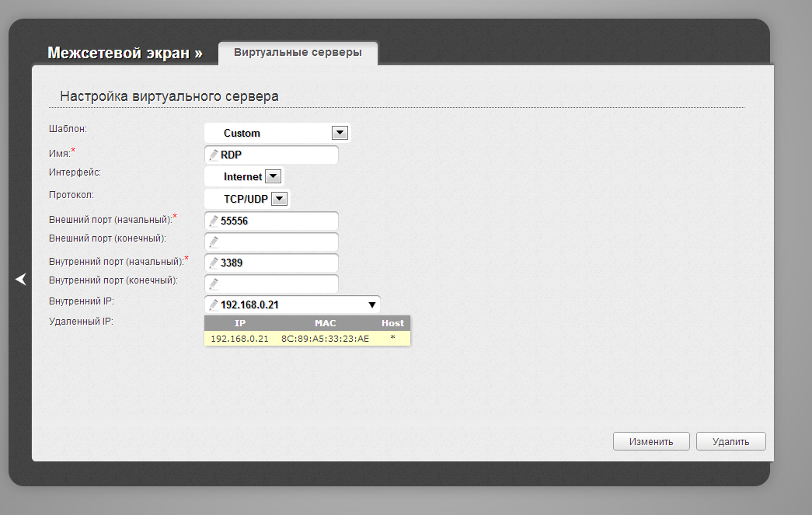The height and width of the screenshot is (515, 812).
Task: Click the Внутренний IP text 192.168.0.21 field
Action: click(x=288, y=305)
